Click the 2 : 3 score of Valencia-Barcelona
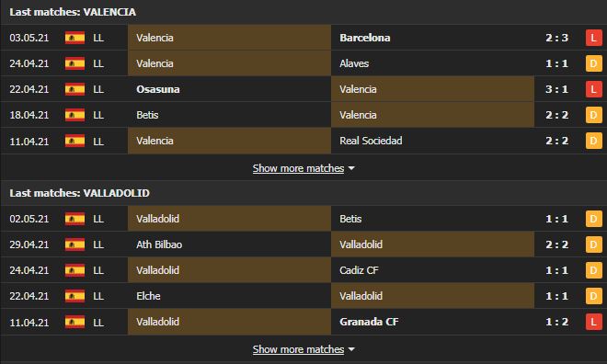The height and width of the screenshot is (364, 607). coord(556,38)
